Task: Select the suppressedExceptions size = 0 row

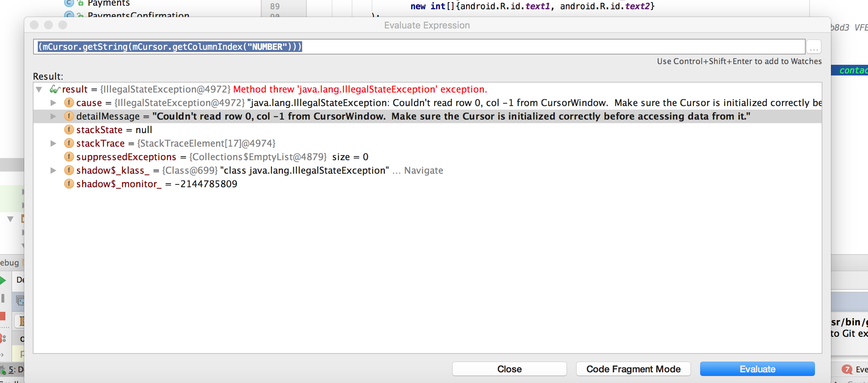Action: (x=428, y=157)
